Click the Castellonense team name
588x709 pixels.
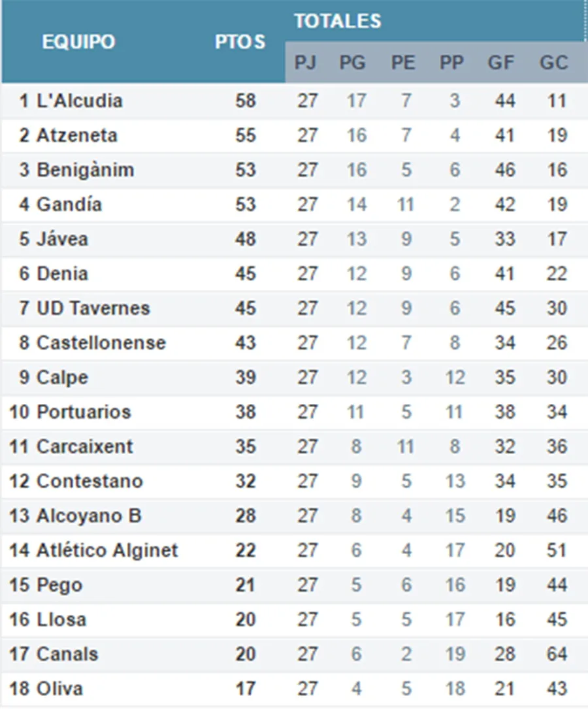tap(101, 343)
